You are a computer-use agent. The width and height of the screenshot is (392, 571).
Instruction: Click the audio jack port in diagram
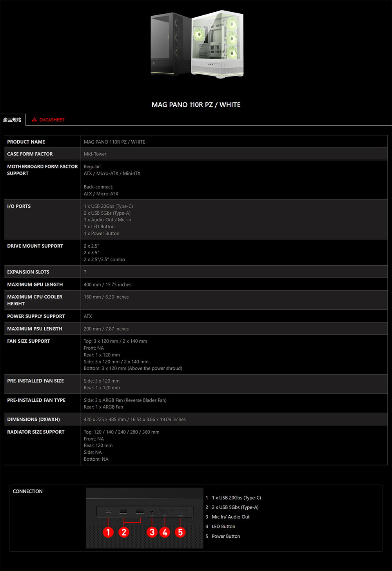[x=152, y=511]
